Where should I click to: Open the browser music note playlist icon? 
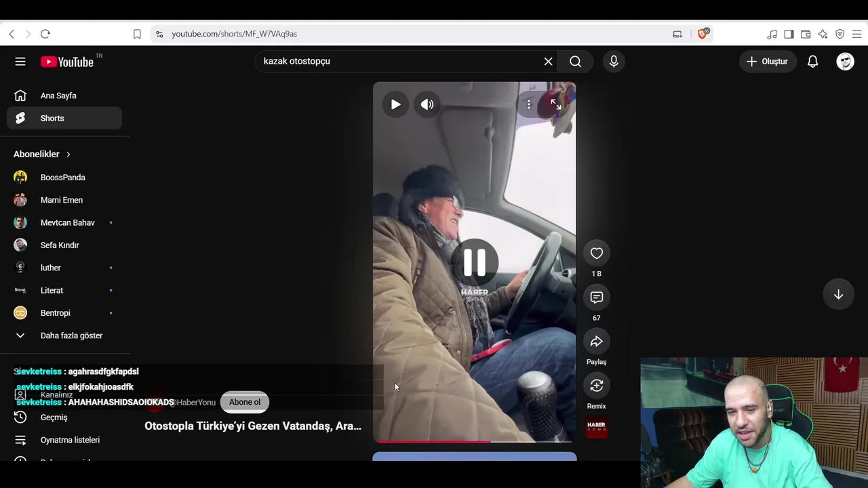[x=772, y=34]
